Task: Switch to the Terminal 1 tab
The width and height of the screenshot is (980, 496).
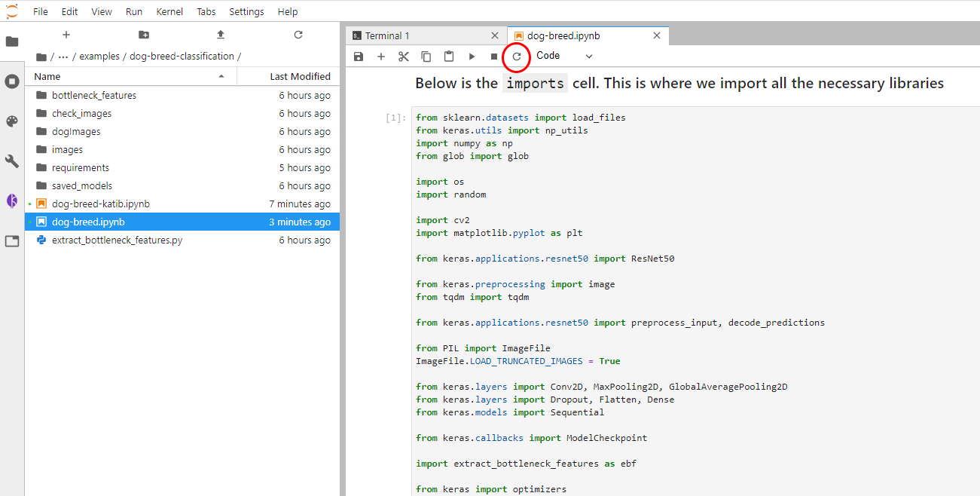Action: (387, 35)
